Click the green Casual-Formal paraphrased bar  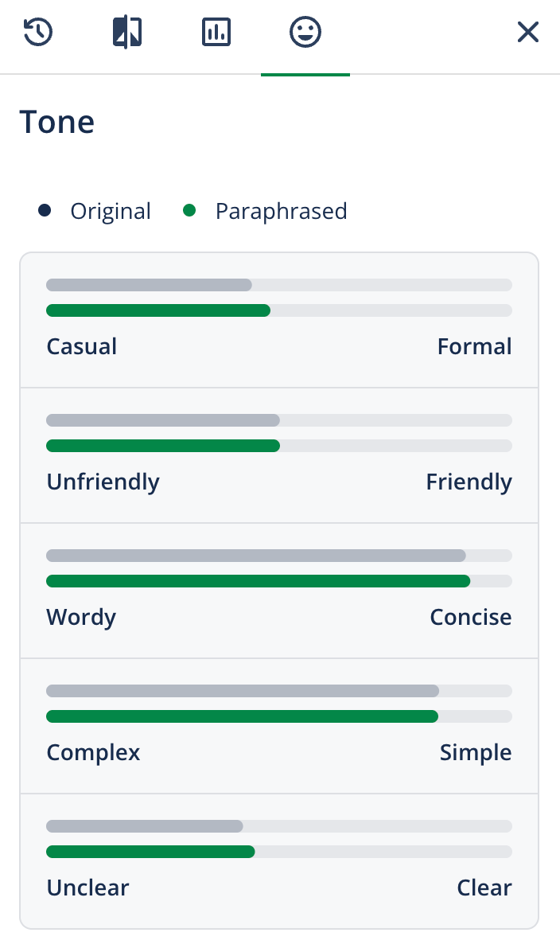[158, 310]
